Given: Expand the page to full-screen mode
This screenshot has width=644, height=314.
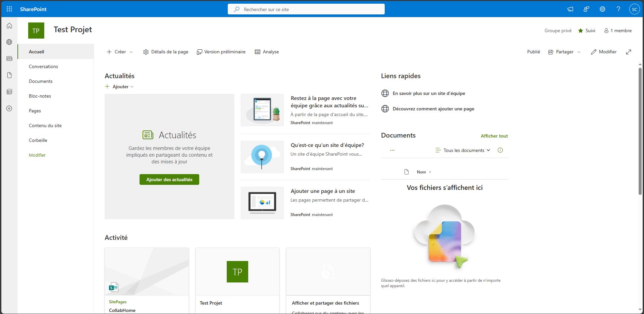Looking at the screenshot, I should 629,52.
